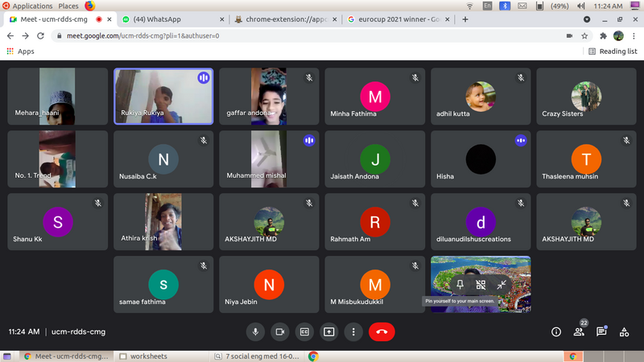
Task: Switch to the WhatsApp tab
Action: click(171, 19)
